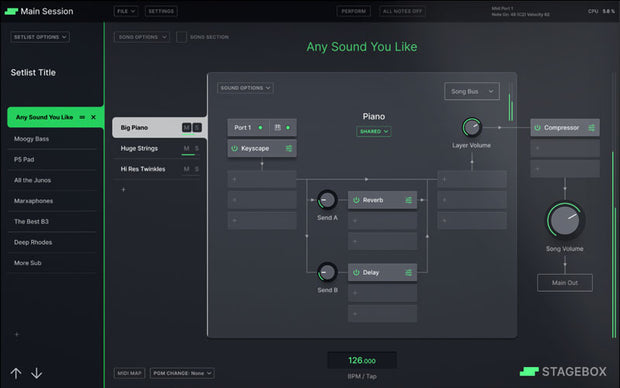
Task: Click the Keyscape power icon
Action: [x=234, y=148]
